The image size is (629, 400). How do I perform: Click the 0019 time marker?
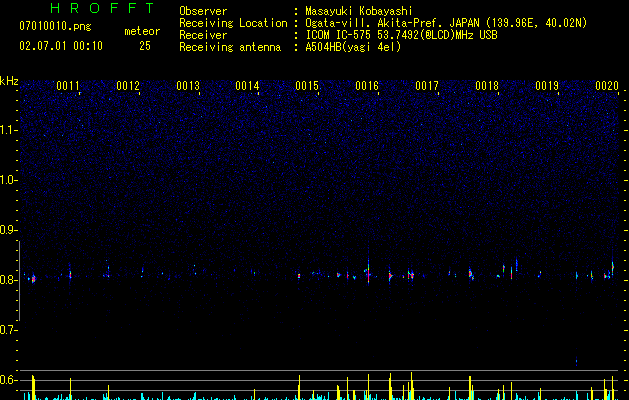[547, 86]
